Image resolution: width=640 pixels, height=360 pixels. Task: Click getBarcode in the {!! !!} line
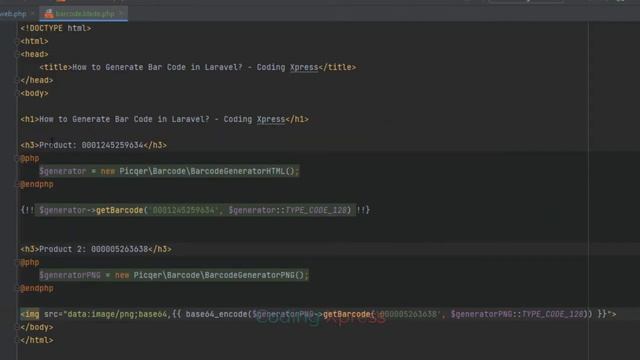click(x=120, y=210)
